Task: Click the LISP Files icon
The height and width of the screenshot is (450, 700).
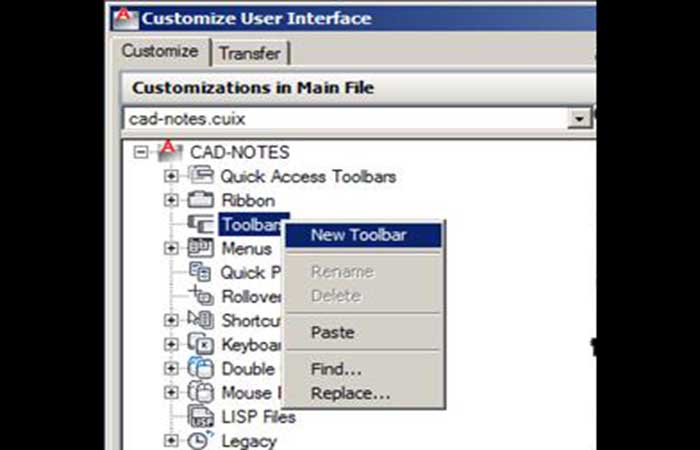Action: point(201,416)
